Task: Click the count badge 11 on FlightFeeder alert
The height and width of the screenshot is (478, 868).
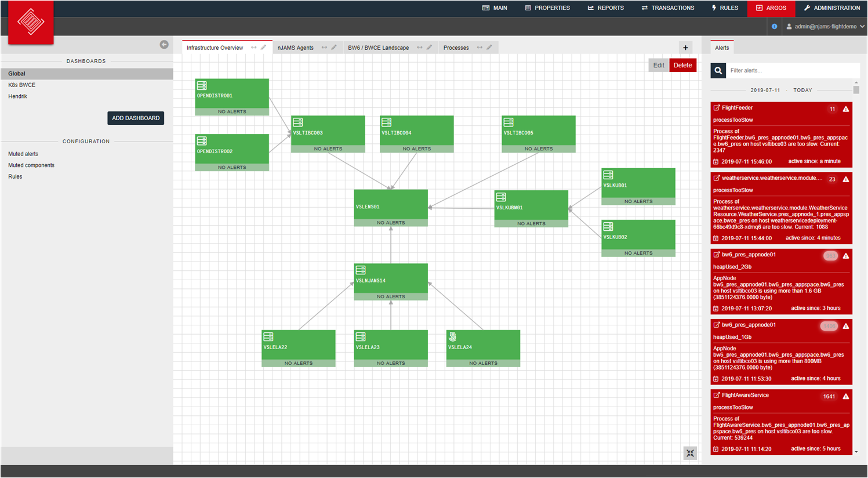Action: pos(832,109)
